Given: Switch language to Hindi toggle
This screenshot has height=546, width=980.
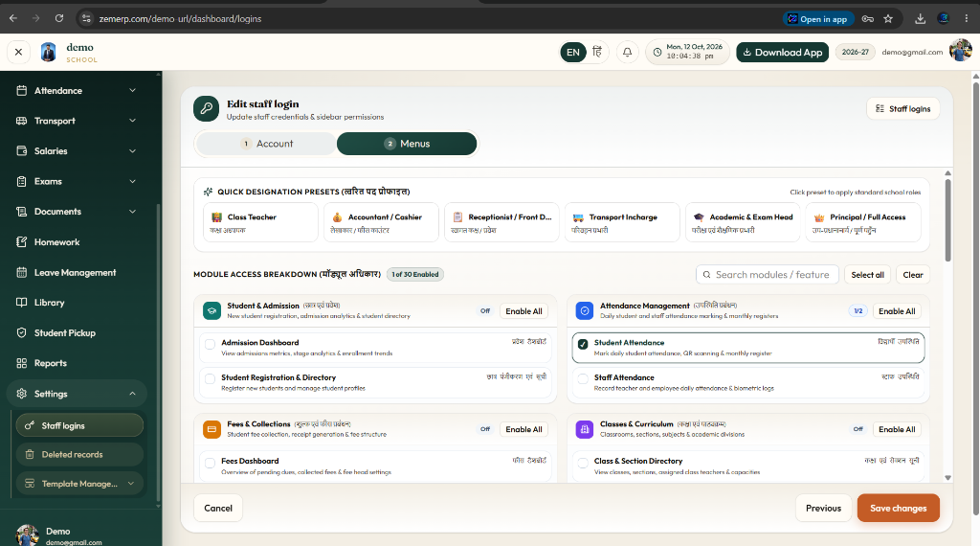Looking at the screenshot, I should pos(597,52).
